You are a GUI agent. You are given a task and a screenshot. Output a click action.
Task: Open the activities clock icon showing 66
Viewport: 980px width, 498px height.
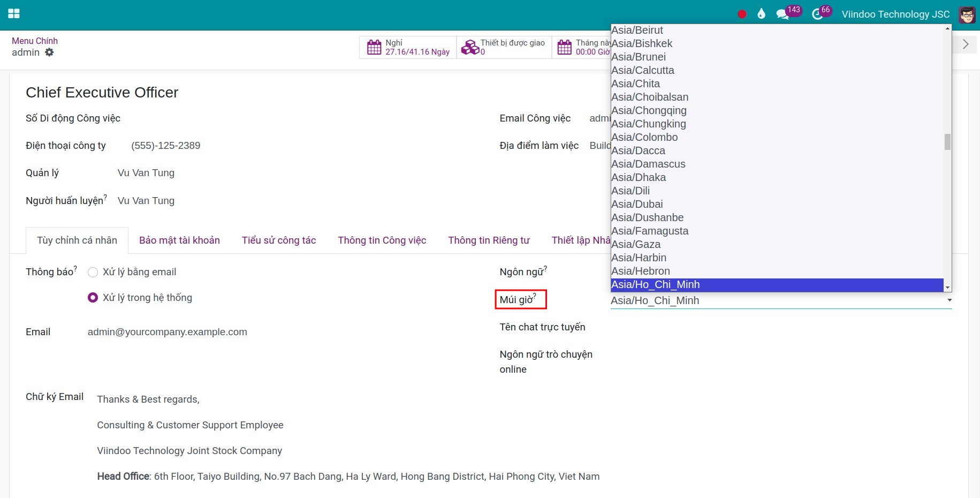tap(822, 13)
